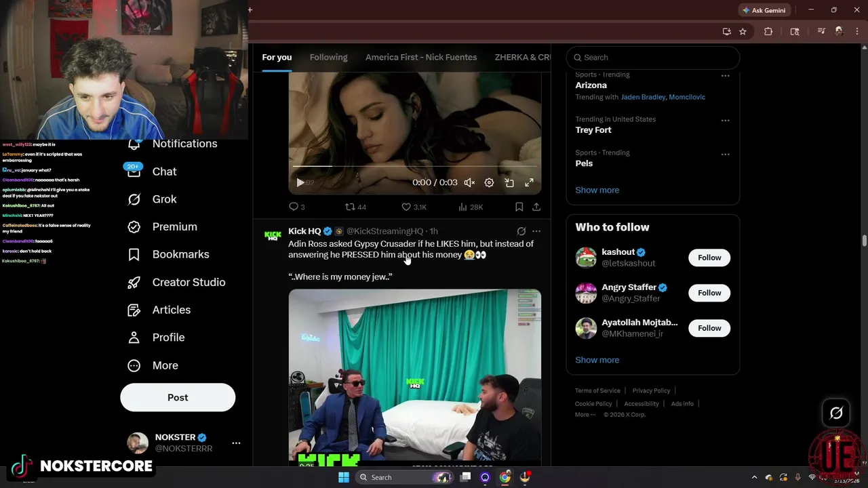The height and width of the screenshot is (488, 868).
Task: Open video playback settings gear
Action: [x=489, y=182]
